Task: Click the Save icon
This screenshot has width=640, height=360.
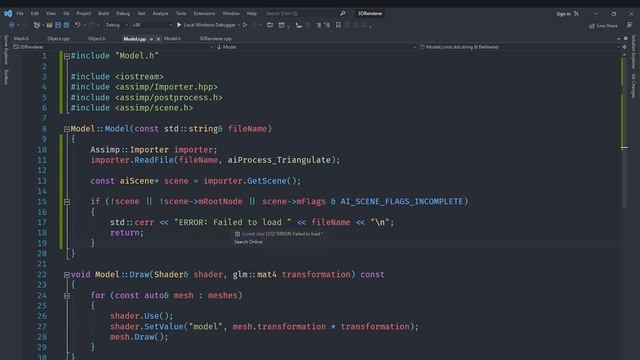Action: coord(58,25)
